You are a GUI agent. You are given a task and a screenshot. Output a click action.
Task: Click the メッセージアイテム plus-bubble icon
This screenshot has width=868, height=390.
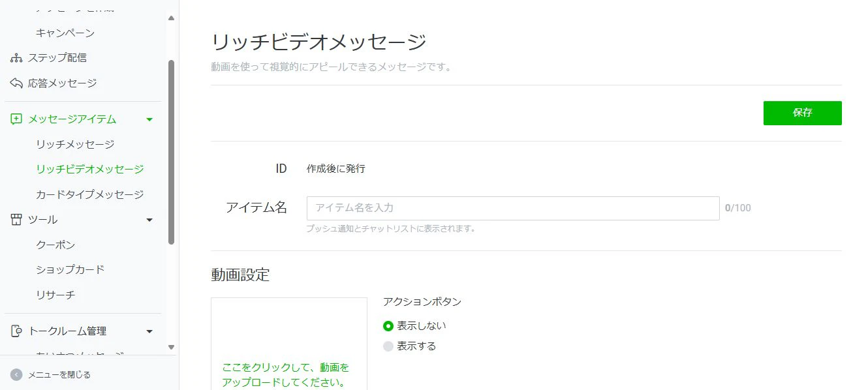click(x=16, y=119)
